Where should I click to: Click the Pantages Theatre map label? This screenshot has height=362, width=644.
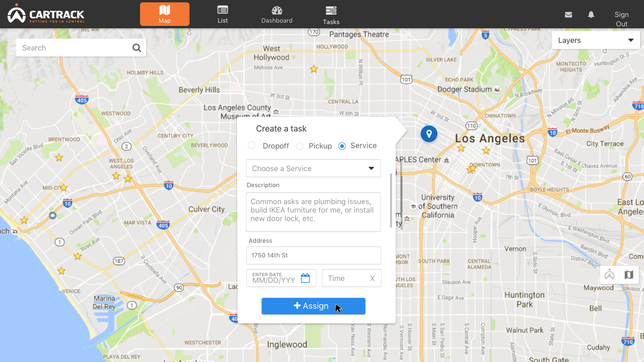(359, 34)
